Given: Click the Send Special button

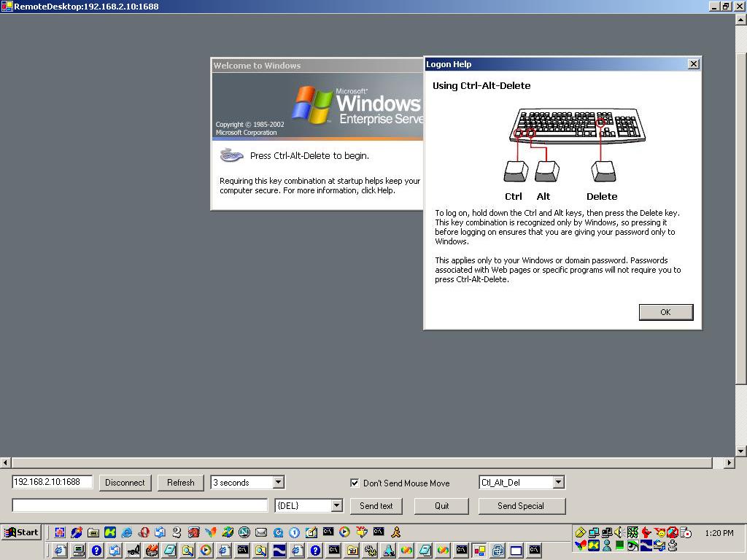Looking at the screenshot, I should (x=521, y=506).
